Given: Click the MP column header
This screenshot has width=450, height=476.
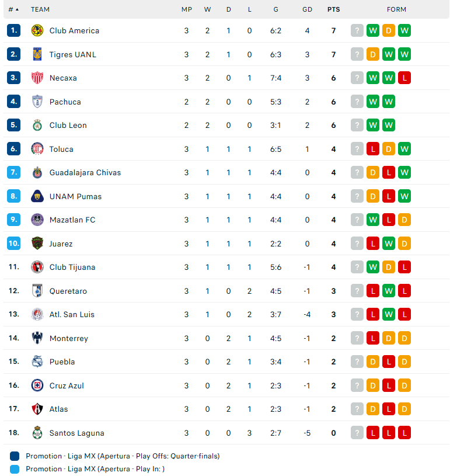Looking at the screenshot, I should 187,9.
